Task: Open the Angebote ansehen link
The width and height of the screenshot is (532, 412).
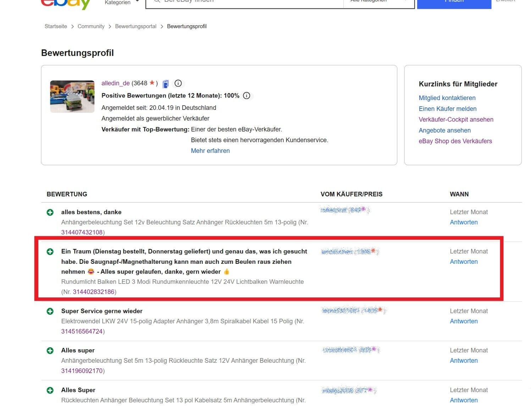Action: (445, 130)
